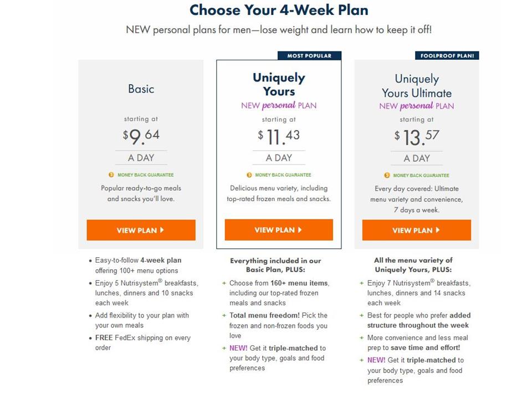Click the plus icon beside Enjoy 7 Nutrisystem breakfasts
The image size is (532, 399).
361,283
